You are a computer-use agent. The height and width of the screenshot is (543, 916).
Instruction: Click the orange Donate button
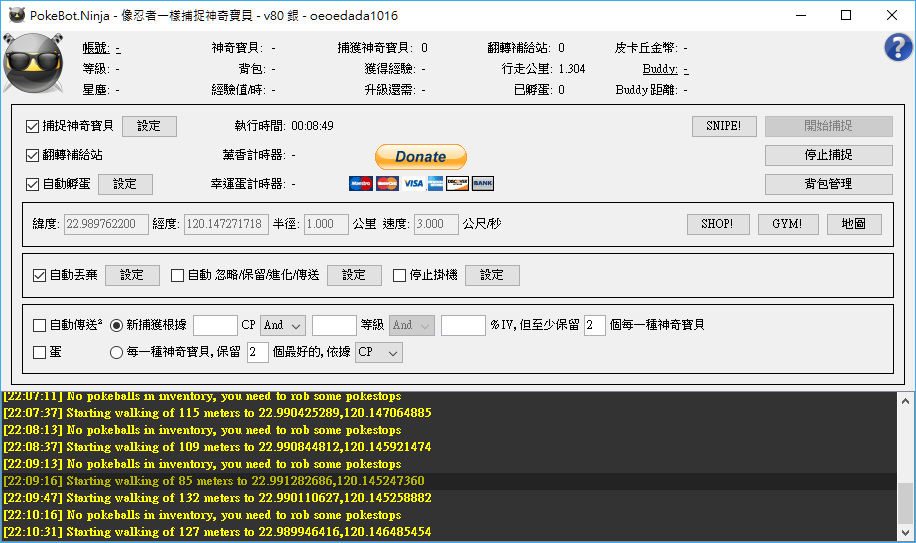tap(421, 156)
